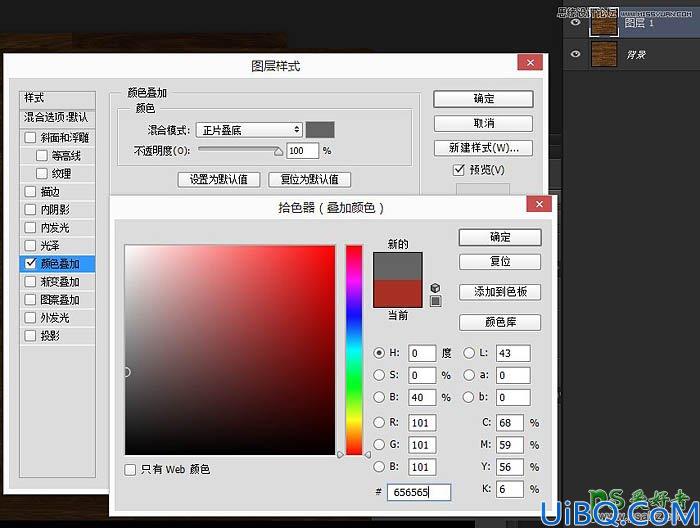700x528 pixels.
Task: Uncheck the 颜色叠加 checkbox
Action: point(30,263)
